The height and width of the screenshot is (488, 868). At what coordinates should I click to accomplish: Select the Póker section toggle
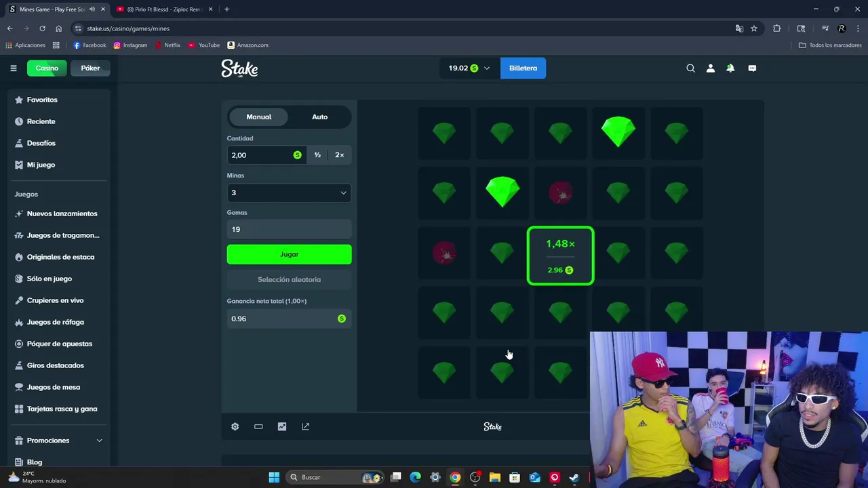click(x=90, y=68)
